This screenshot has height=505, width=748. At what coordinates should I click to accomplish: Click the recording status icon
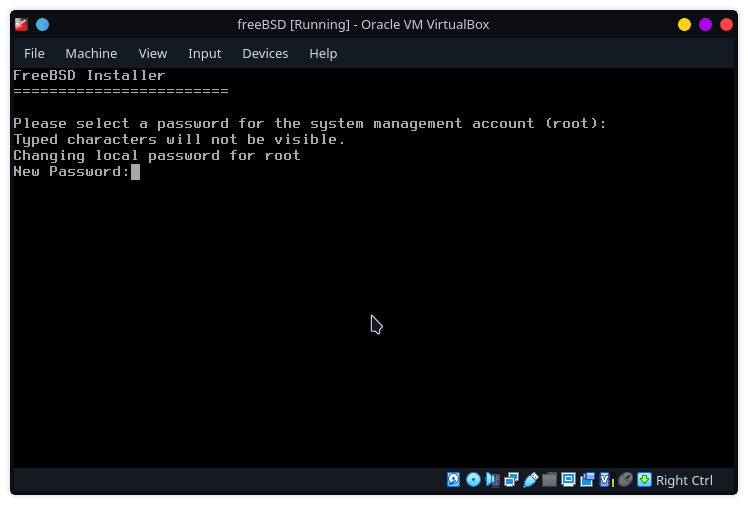click(x=587, y=479)
